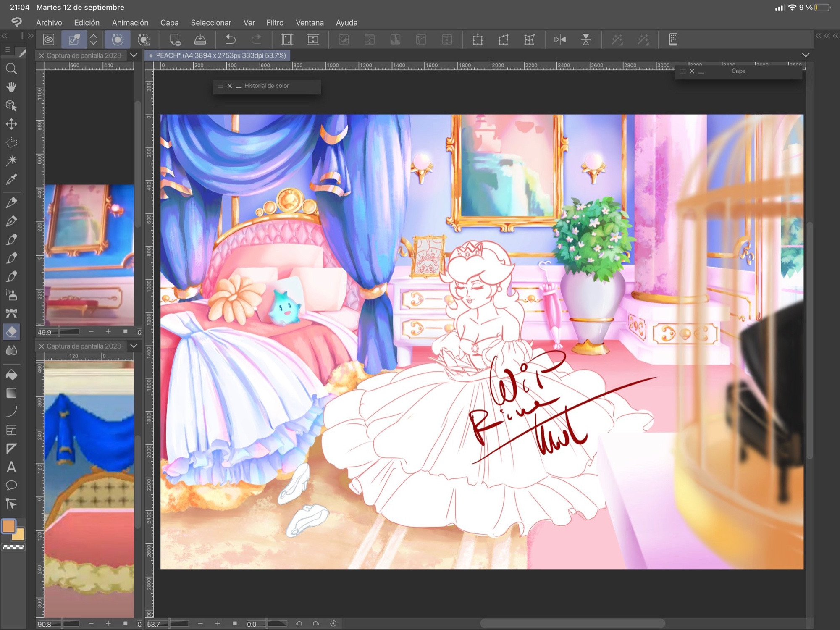Click the horizontal scrollbar under the main canvas
Image resolution: width=840 pixels, height=630 pixels.
[x=572, y=624]
